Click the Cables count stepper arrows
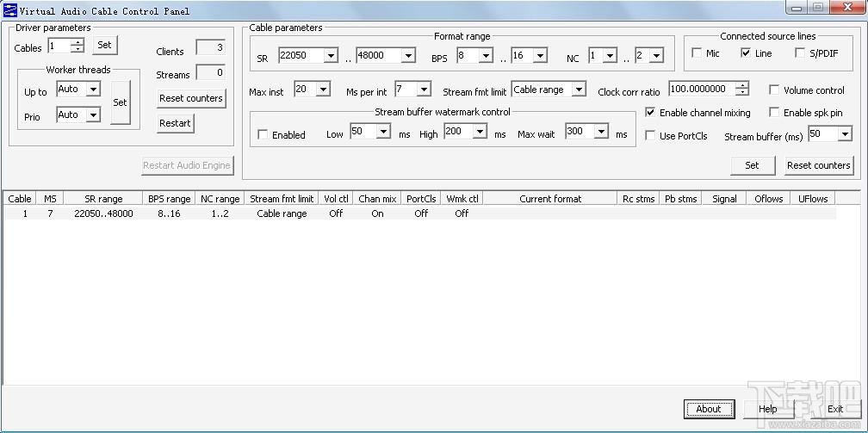868x433 pixels. point(78,46)
